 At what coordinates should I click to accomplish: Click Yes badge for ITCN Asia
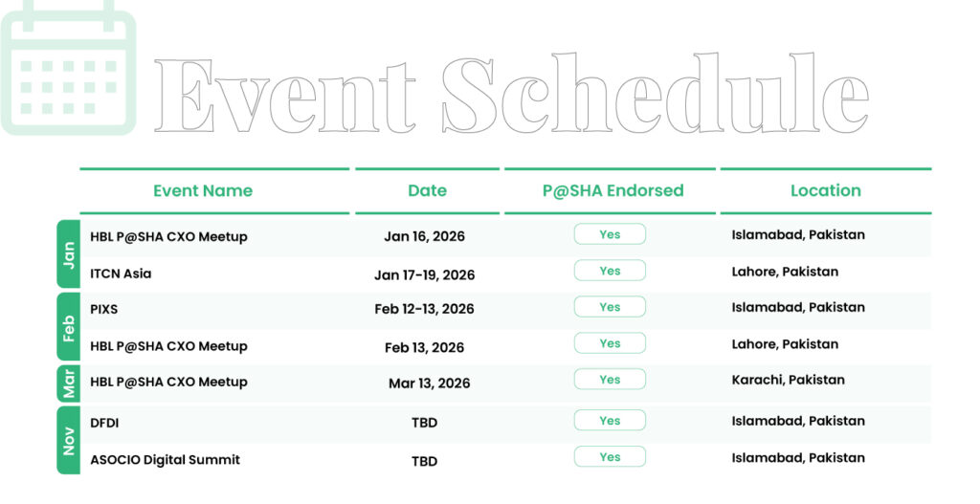pyautogui.click(x=610, y=271)
